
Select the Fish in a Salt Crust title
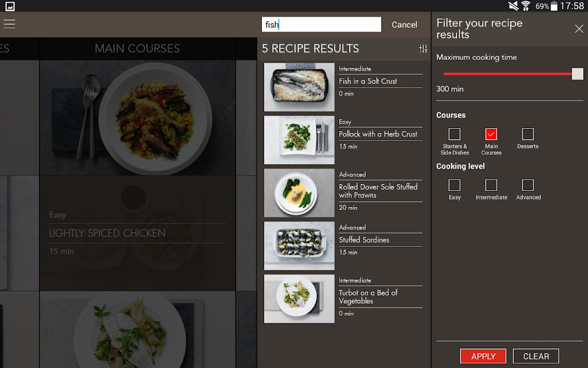pyautogui.click(x=367, y=81)
